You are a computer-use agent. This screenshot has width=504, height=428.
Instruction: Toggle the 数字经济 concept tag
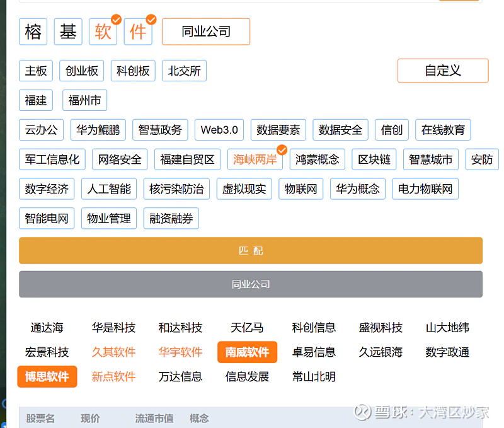[x=47, y=189]
